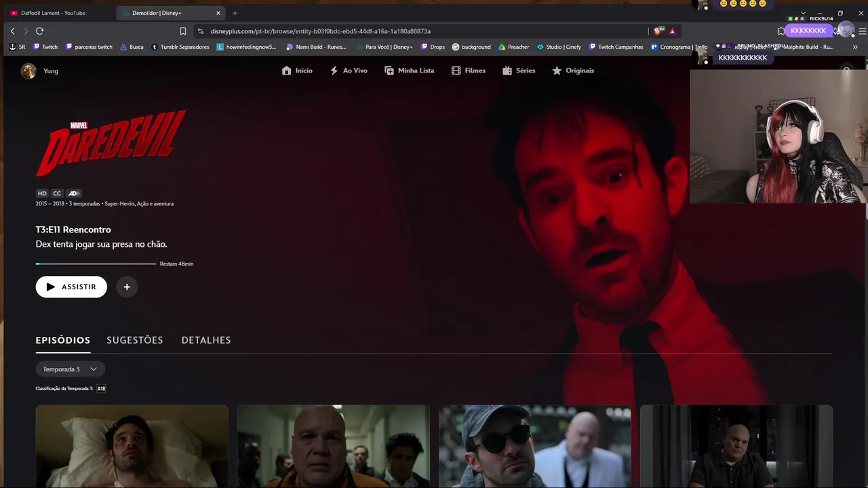868x488 pixels.
Task: Select the Demolidor | Disney+ tab
Action: tap(170, 13)
